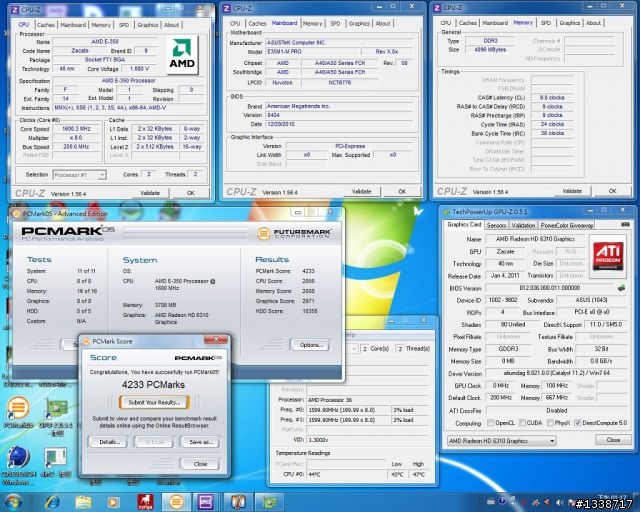
Task: Open the Windows Start menu orb
Action: tap(13, 502)
